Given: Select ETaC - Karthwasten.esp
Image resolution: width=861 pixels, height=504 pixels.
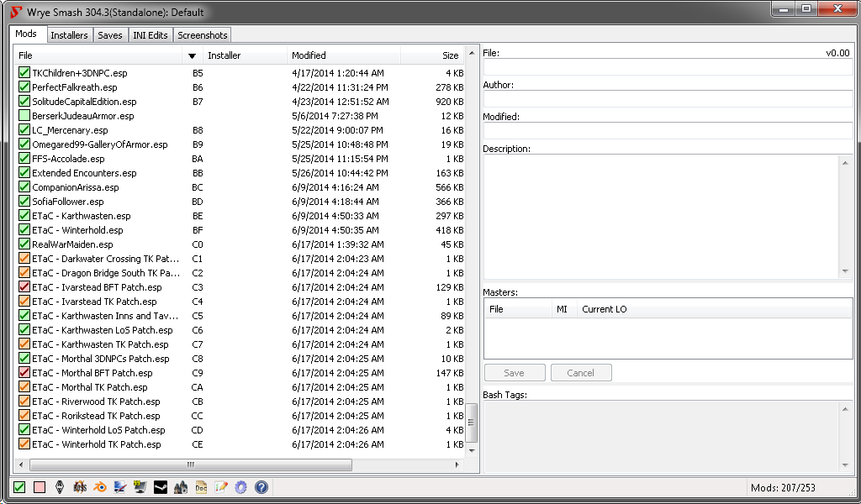Looking at the screenshot, I should pos(240,216).
